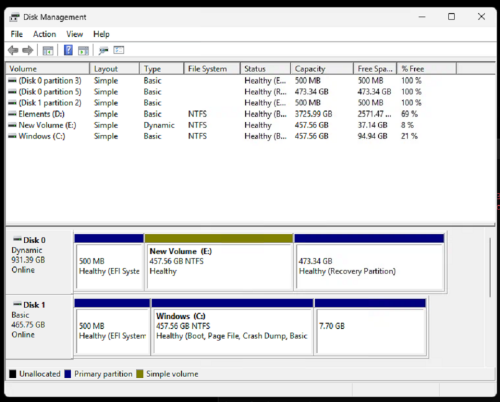This screenshot has width=500, height=402.
Task: Click the Refresh disks toolbar icon
Action: (103, 50)
